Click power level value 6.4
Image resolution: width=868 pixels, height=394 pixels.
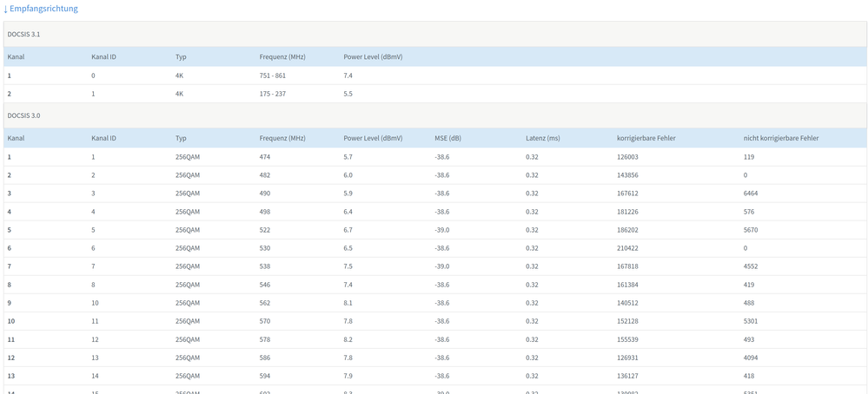(348, 212)
